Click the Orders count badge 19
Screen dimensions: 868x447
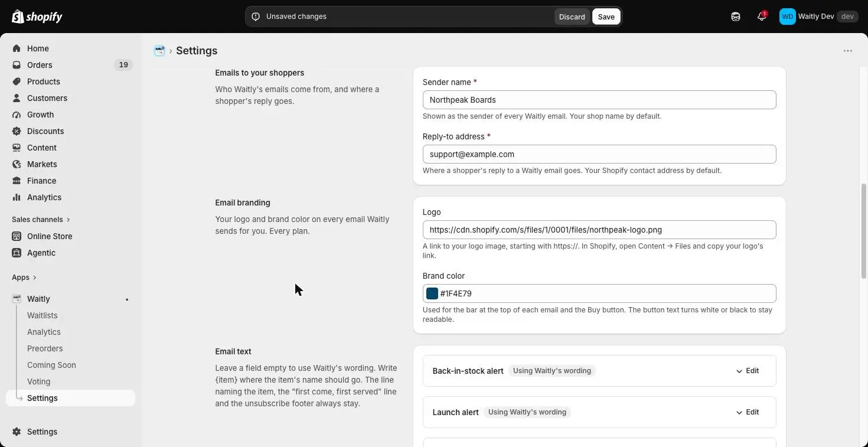[123, 65]
